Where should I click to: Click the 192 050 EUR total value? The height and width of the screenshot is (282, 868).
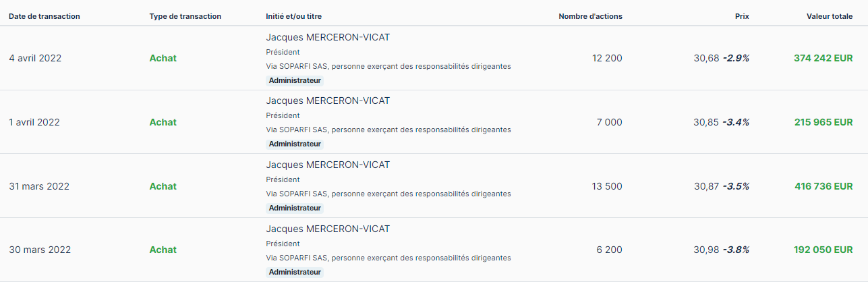tap(823, 250)
